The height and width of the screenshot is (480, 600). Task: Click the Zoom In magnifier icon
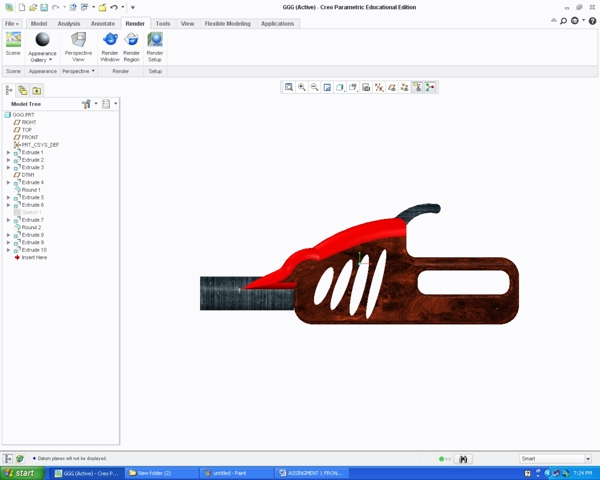click(x=302, y=87)
